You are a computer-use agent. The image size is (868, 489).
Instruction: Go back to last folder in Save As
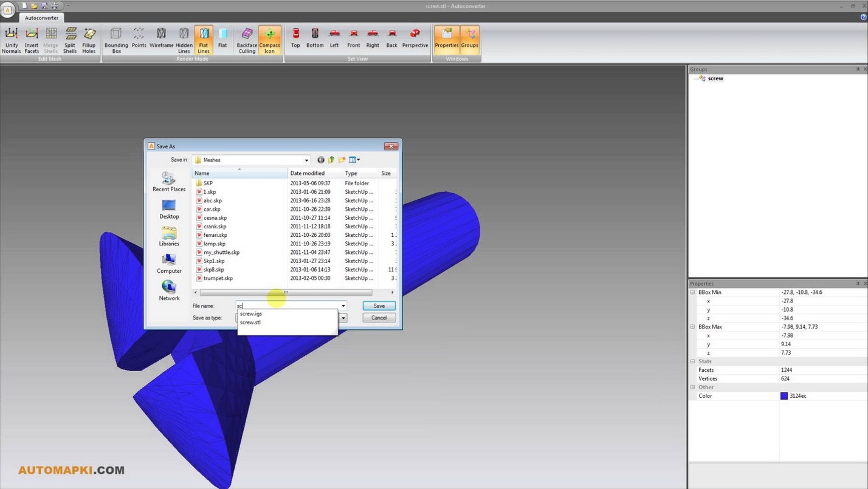(x=321, y=160)
